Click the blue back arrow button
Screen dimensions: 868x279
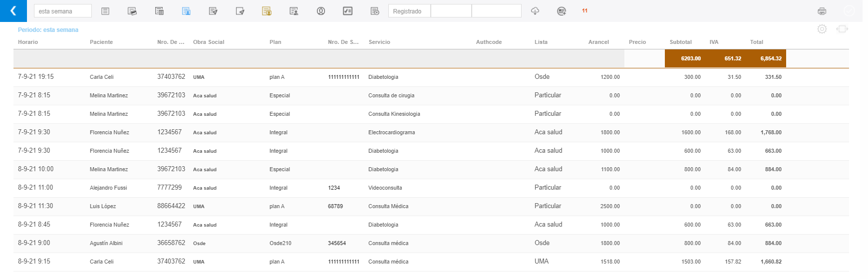tap(13, 11)
